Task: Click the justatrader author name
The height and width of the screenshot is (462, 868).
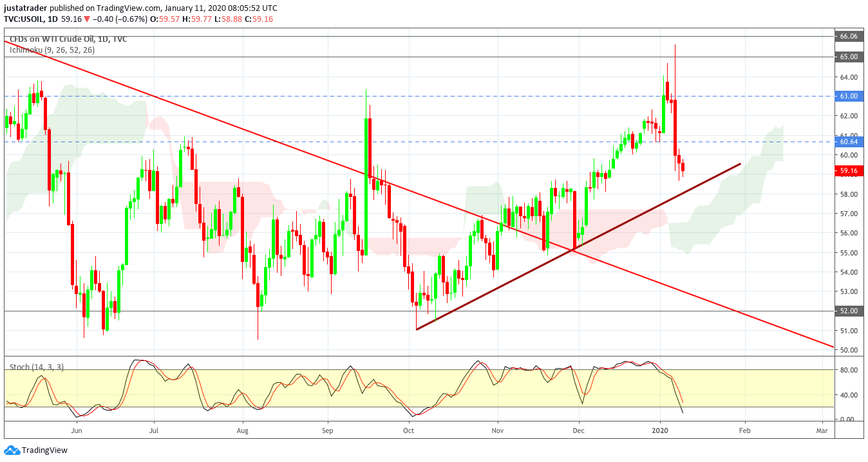Action: point(26,8)
